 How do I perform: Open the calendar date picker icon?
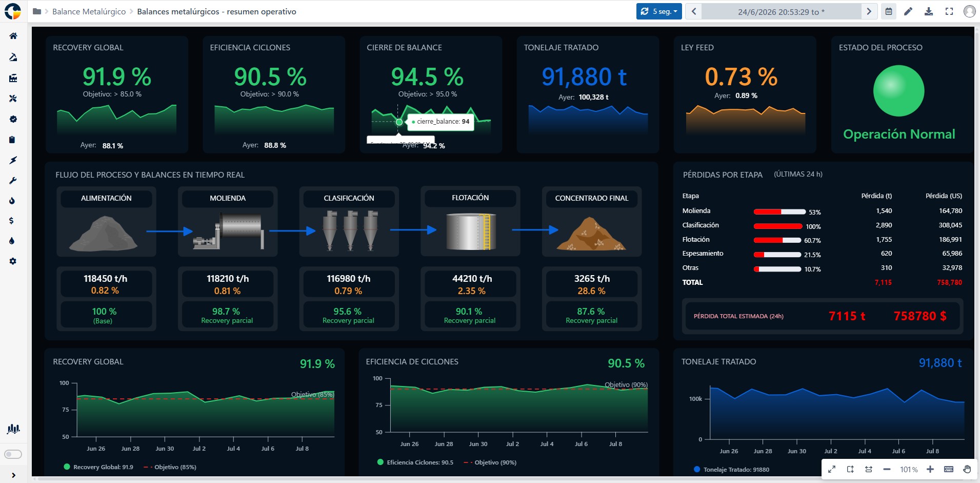click(x=889, y=11)
